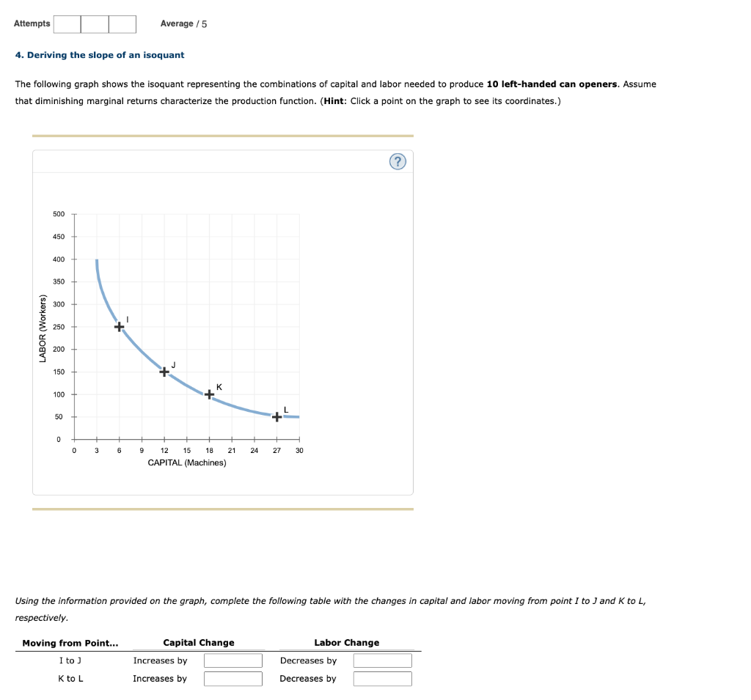Click the Capital Change field for K to L

233,679
